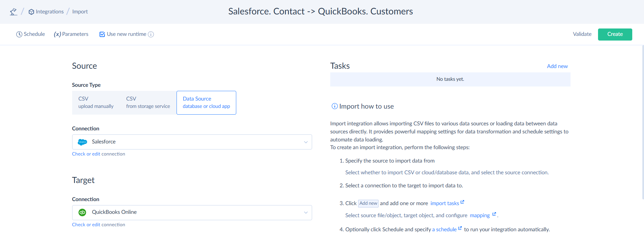Viewport: 644px width, 245px height.
Task: Click the green Create button
Action: pyautogui.click(x=615, y=34)
